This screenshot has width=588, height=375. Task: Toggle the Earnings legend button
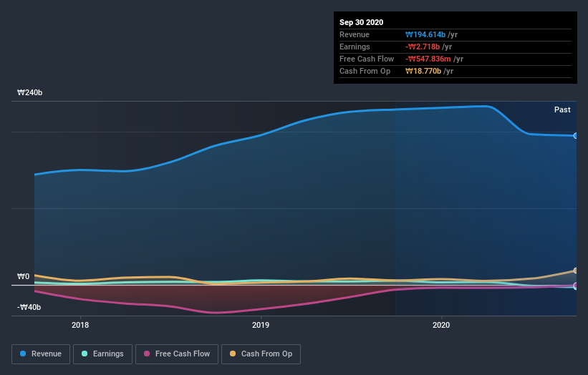[102, 354]
